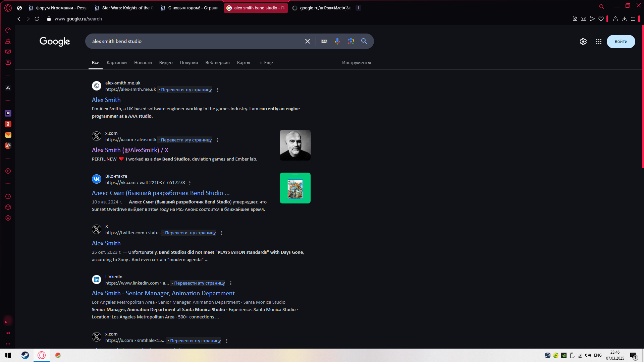Open Инструменты search tools
Viewport: 644px width, 362px height.
pyautogui.click(x=356, y=63)
